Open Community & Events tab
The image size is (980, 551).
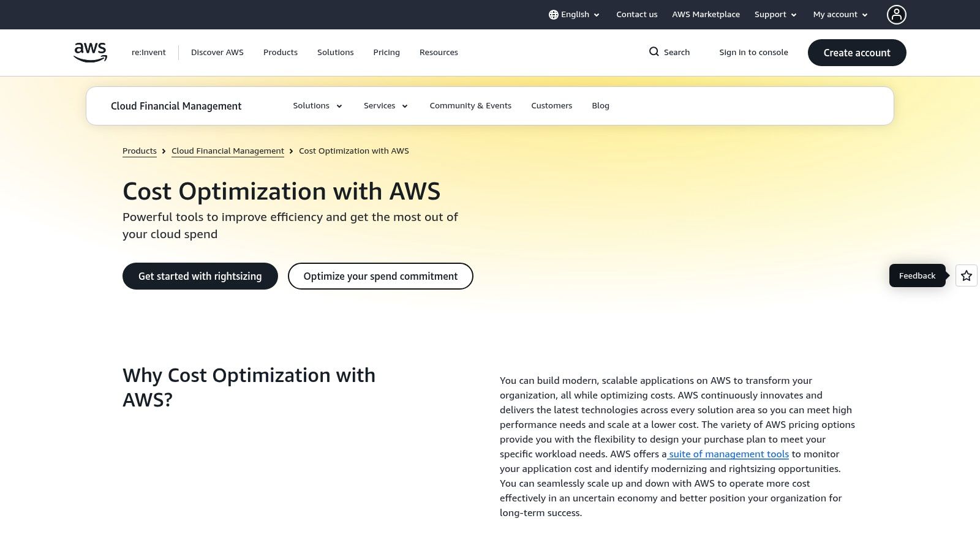coord(470,106)
